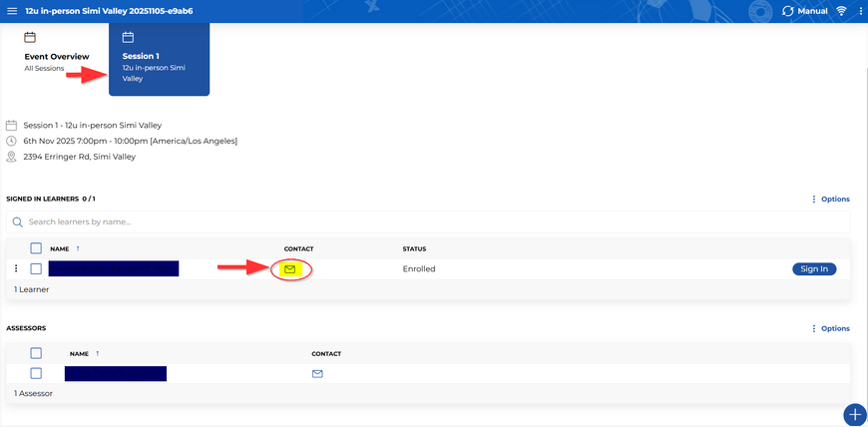The width and height of the screenshot is (868, 427).
Task: Click the learner's email contact icon
Action: pyautogui.click(x=290, y=269)
